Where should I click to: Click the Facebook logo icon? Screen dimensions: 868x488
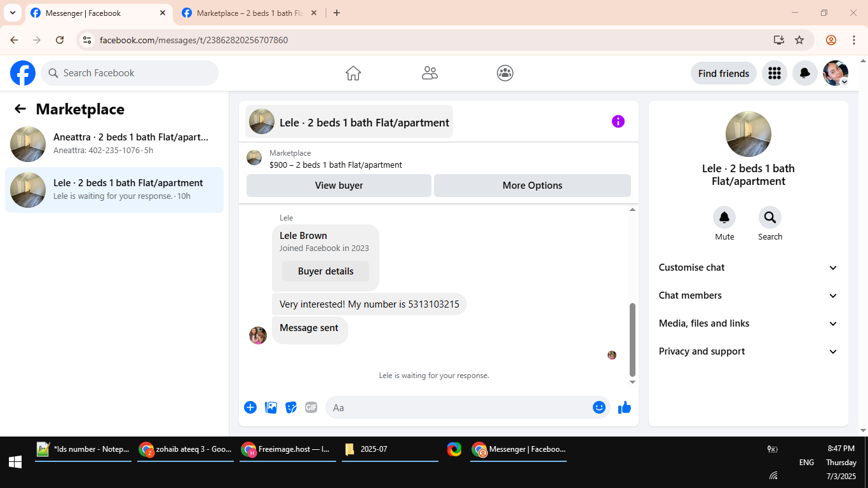coord(23,73)
